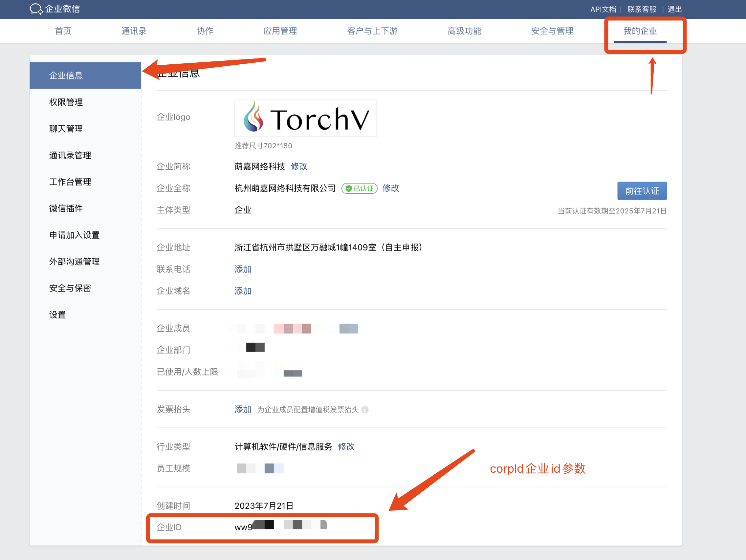Click the full name 杭州萌嘉网络科技有限公司
The image size is (746, 560).
285,188
